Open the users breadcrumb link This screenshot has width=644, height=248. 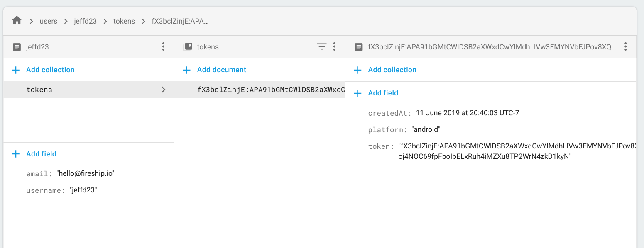coord(48,21)
